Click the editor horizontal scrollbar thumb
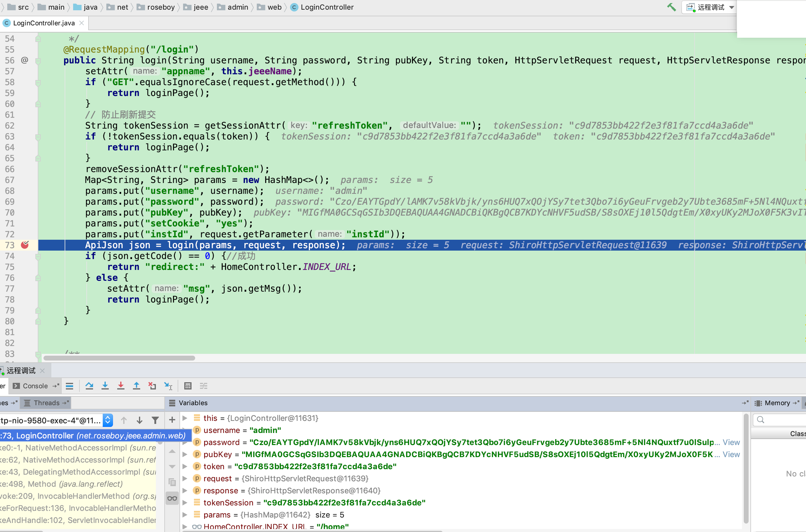 tap(119, 358)
